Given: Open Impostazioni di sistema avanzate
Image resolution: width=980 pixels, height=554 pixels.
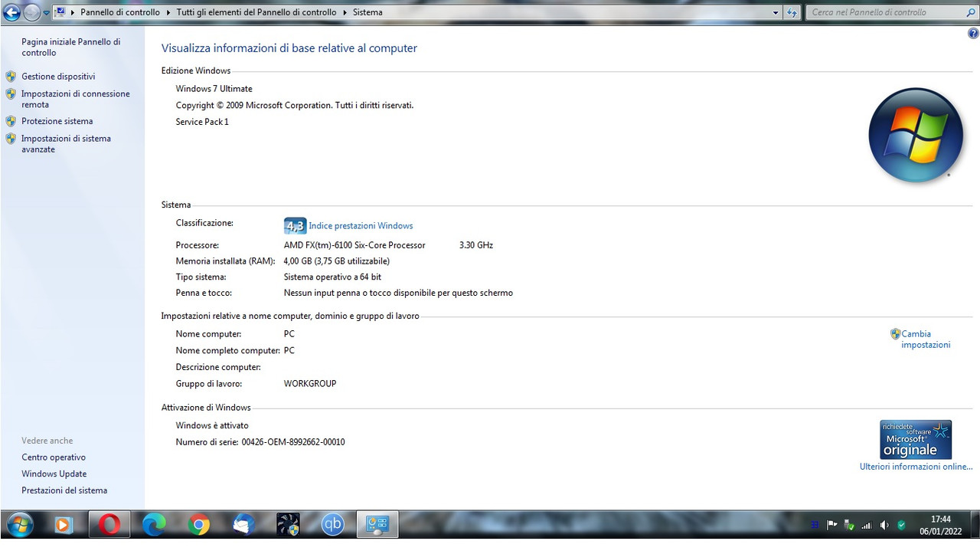Looking at the screenshot, I should pos(66,144).
